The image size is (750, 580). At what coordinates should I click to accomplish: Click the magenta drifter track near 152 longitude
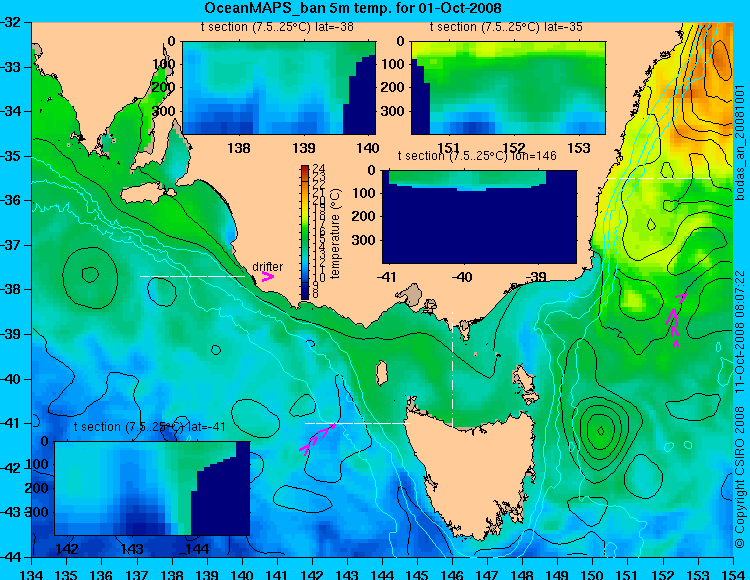tap(675, 319)
